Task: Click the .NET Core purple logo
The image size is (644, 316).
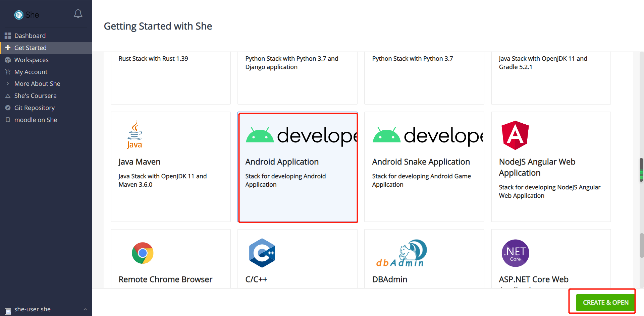Action: pyautogui.click(x=515, y=253)
